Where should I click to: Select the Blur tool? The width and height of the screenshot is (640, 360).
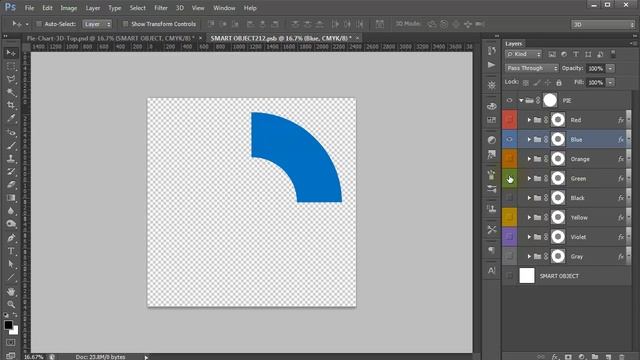pyautogui.click(x=11, y=211)
